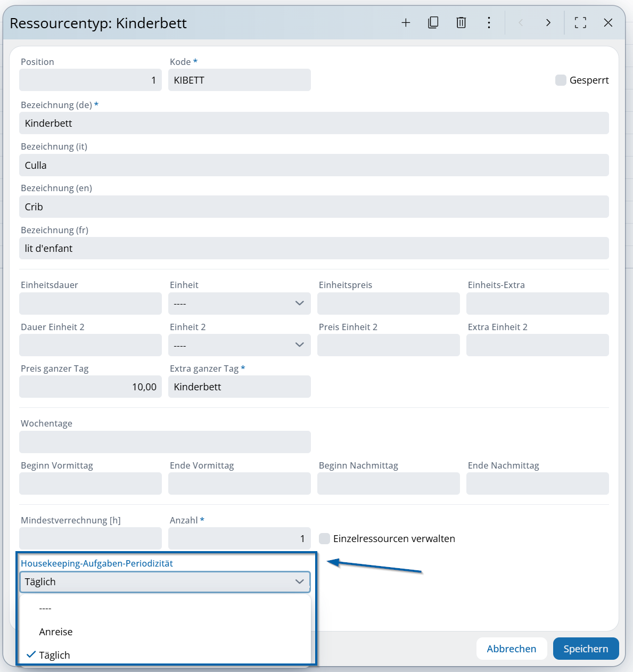Go to previous record with left arrow
633x672 pixels.
tap(521, 23)
